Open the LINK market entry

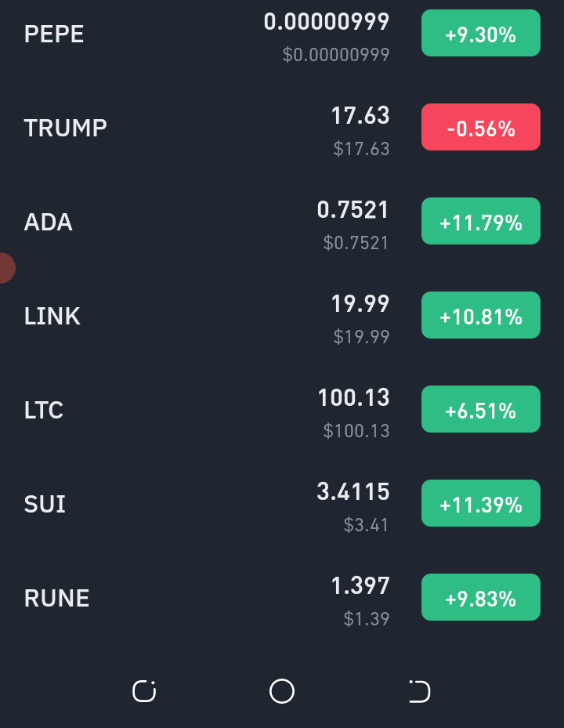(x=282, y=315)
